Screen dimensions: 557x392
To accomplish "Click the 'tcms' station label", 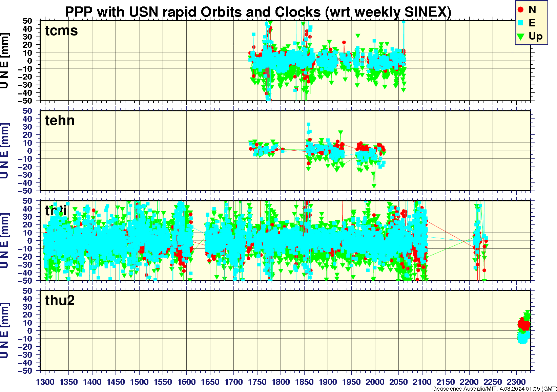I will click(61, 30).
